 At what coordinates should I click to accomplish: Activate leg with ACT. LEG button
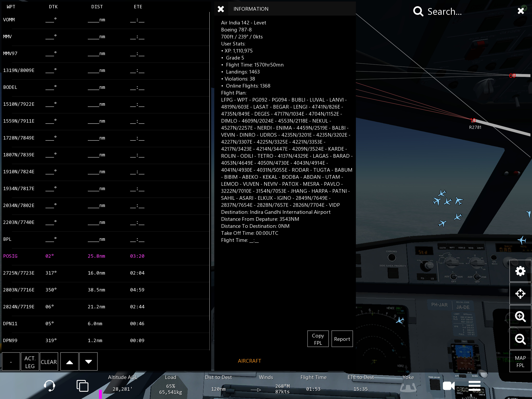[30, 362]
